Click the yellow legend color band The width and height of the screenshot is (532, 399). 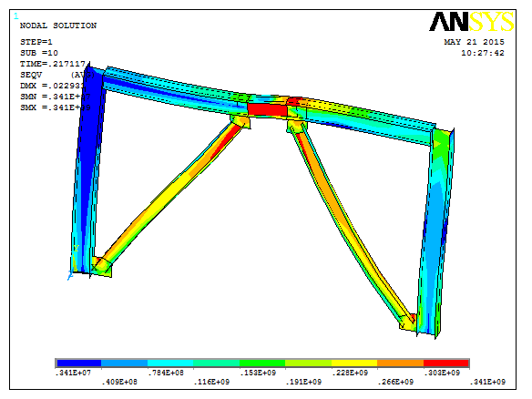(x=354, y=363)
